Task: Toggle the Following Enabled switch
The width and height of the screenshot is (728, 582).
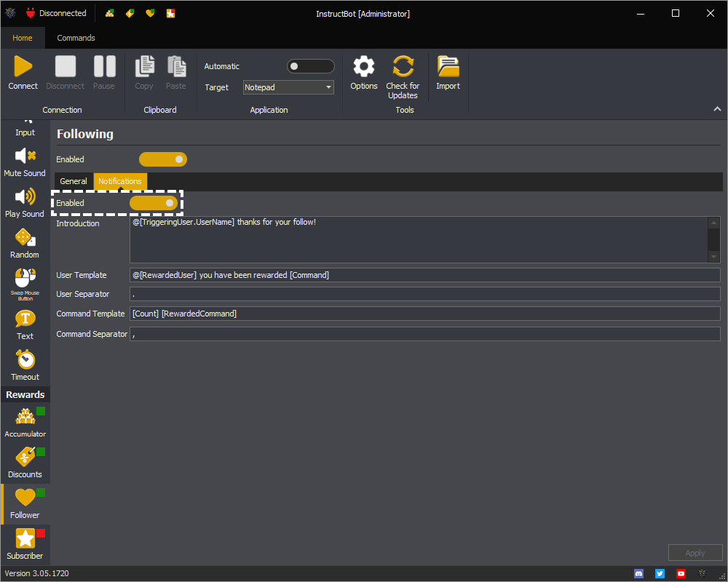Action: (163, 159)
